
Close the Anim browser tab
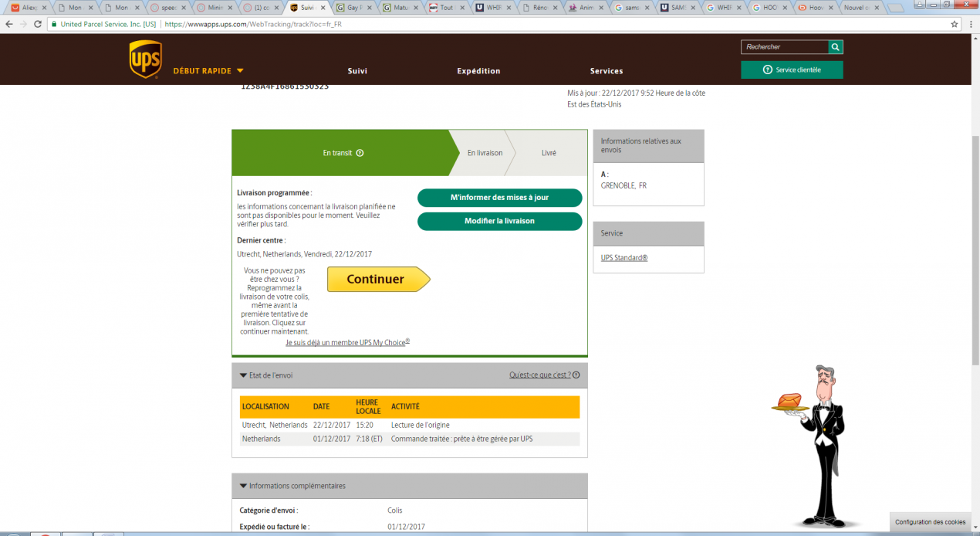pyautogui.click(x=602, y=8)
